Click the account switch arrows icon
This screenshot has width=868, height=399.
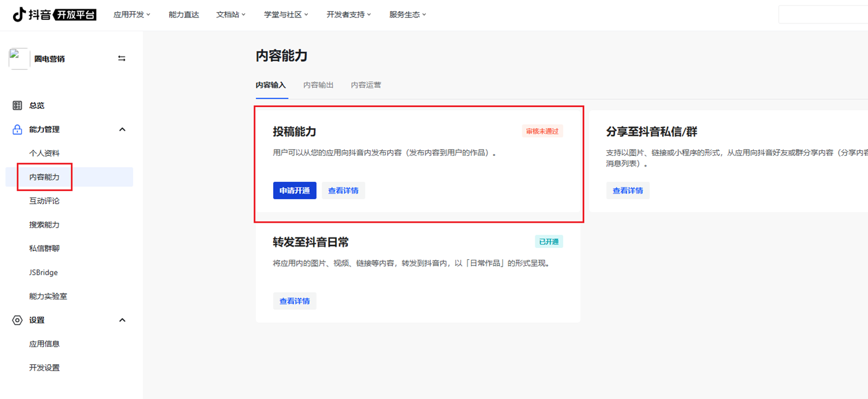pyautogui.click(x=122, y=58)
